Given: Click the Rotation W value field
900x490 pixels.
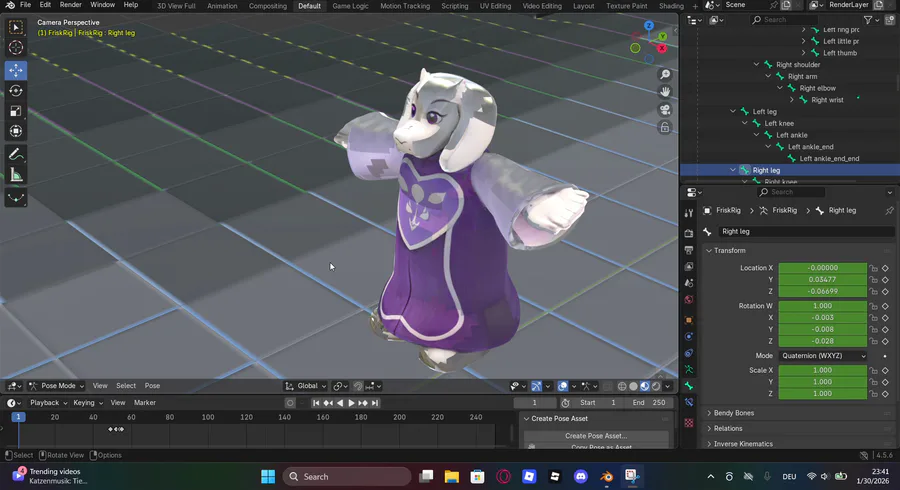Looking at the screenshot, I should coord(822,306).
